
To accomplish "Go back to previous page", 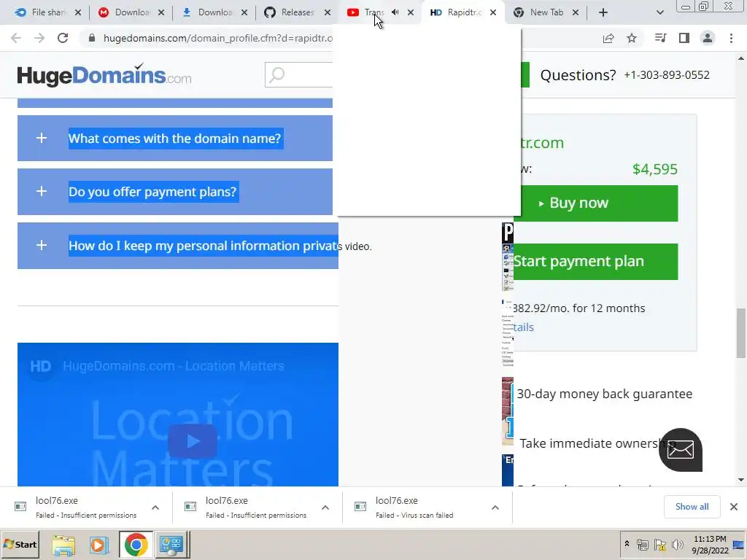I will click(16, 38).
